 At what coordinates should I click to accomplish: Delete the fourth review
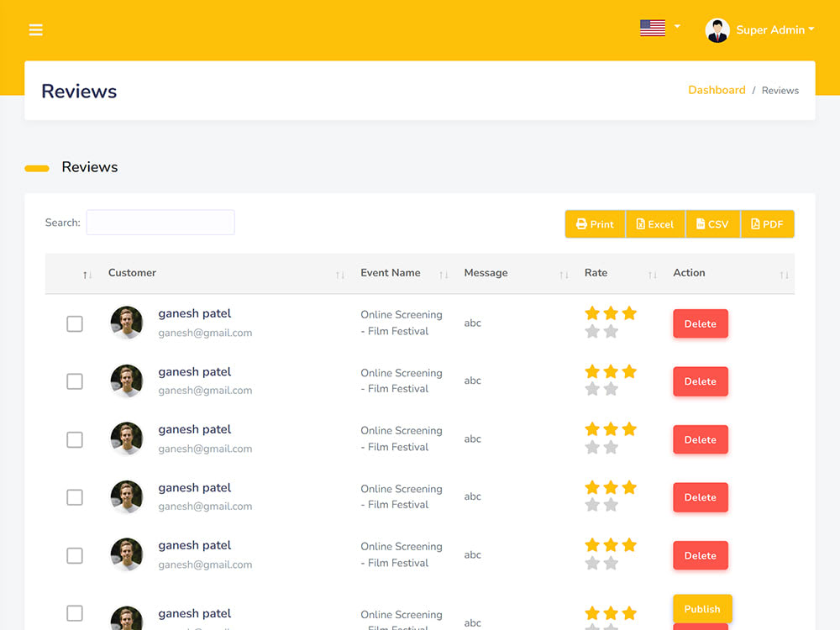point(701,497)
